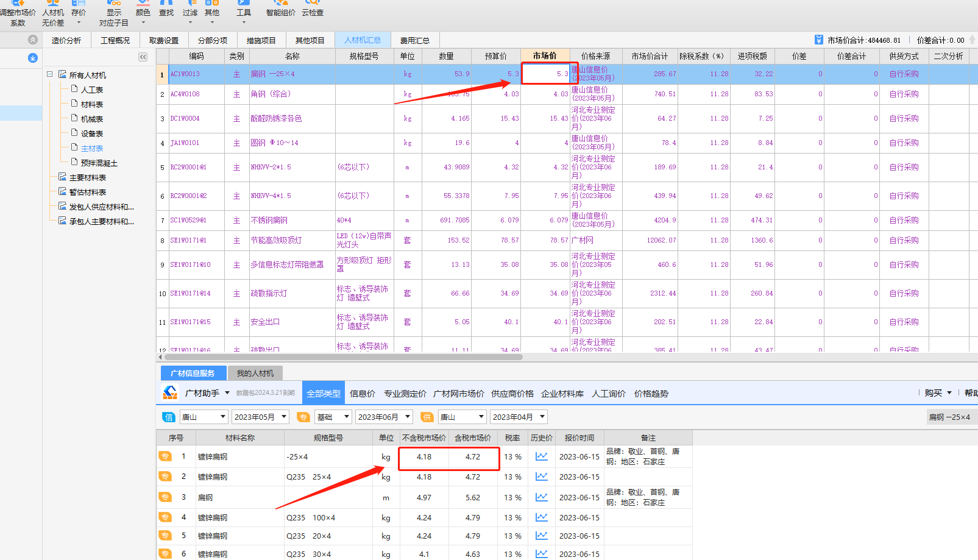Click the blue download arrow icon in left sidebar
This screenshot has height=560, width=978.
pos(33,58)
